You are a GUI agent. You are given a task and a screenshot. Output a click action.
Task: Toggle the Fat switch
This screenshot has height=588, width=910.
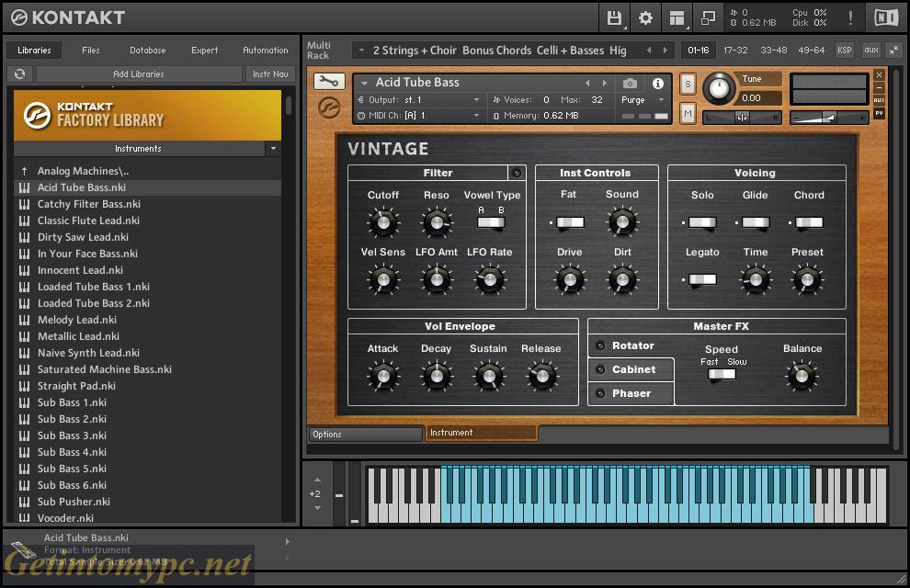click(x=570, y=222)
